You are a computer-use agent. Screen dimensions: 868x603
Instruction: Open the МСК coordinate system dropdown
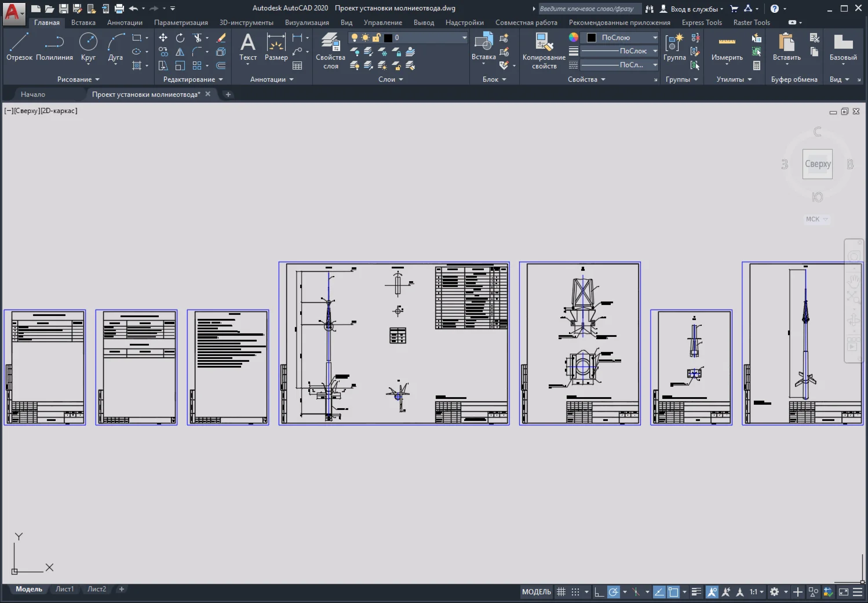coord(817,219)
